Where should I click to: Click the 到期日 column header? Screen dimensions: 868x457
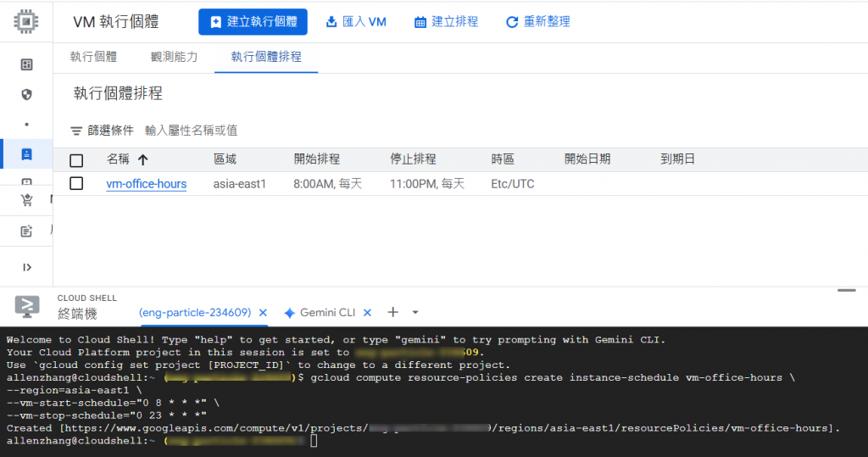click(x=677, y=159)
